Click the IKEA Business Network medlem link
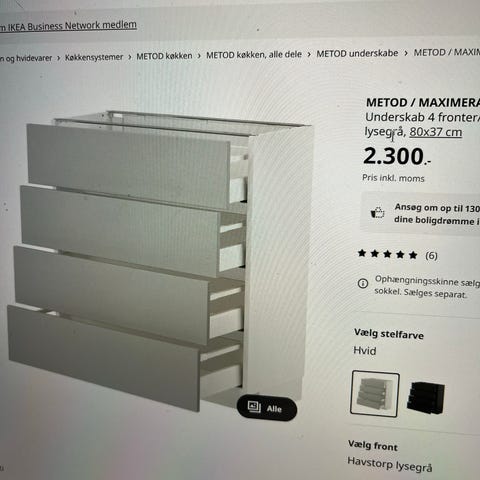Screen dimensions: 480x480 click(x=68, y=26)
